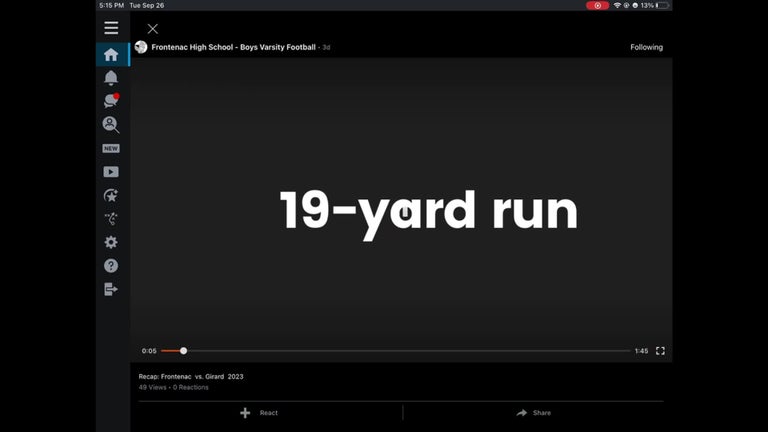This screenshot has width=768, height=432.
Task: Click the 0:05 elapsed time label
Action: [149, 351]
